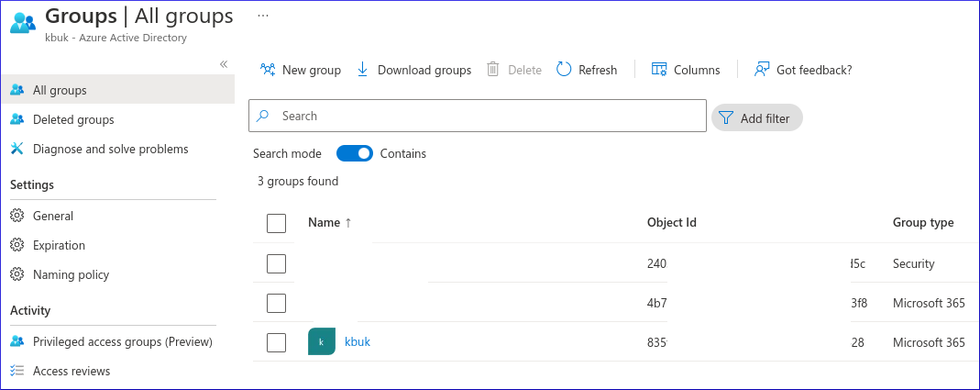Open All groups in sidebar
This screenshot has width=980, height=390.
click(x=117, y=90)
